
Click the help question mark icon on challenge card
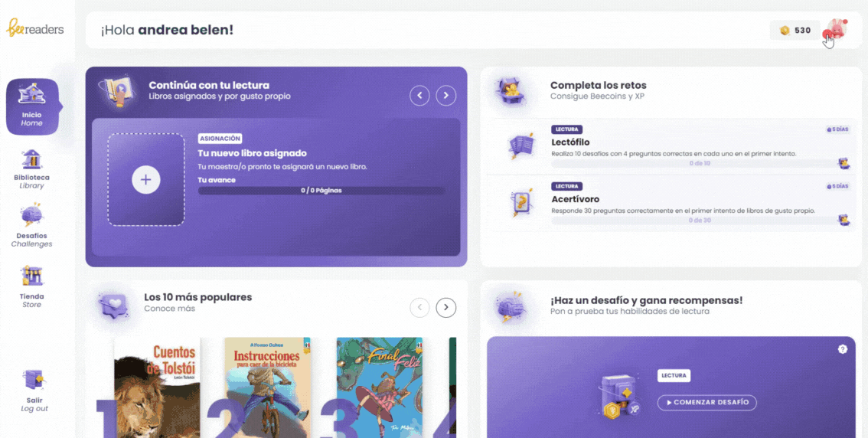click(x=843, y=349)
